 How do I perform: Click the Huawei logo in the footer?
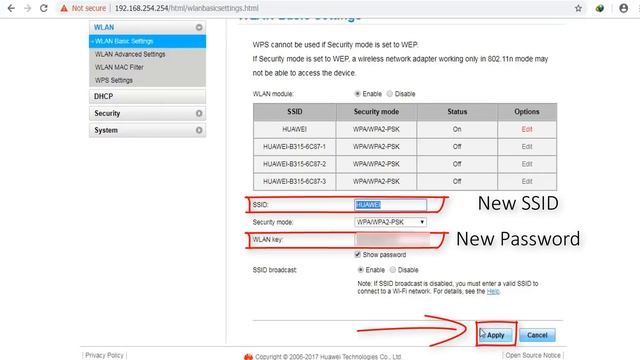pyautogui.click(x=248, y=357)
